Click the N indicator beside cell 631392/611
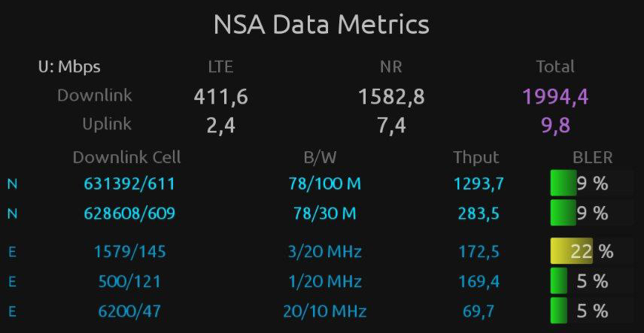The image size is (644, 333). (x=12, y=184)
